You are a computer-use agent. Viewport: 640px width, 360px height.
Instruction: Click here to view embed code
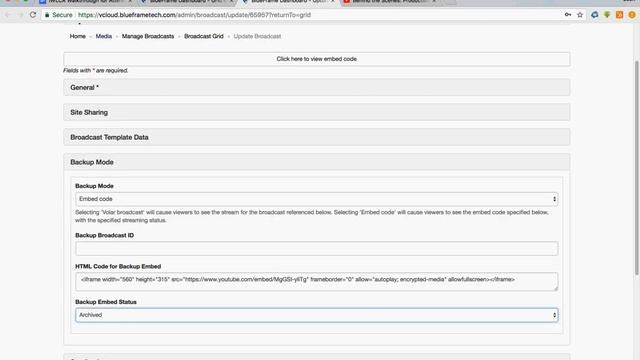point(316,59)
